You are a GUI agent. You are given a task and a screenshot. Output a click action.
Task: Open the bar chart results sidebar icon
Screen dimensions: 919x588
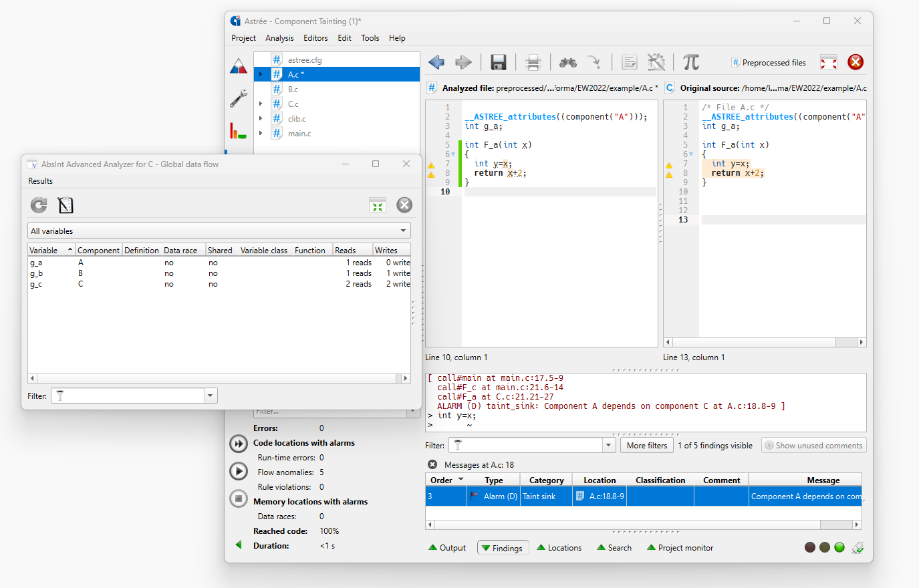pyautogui.click(x=238, y=130)
